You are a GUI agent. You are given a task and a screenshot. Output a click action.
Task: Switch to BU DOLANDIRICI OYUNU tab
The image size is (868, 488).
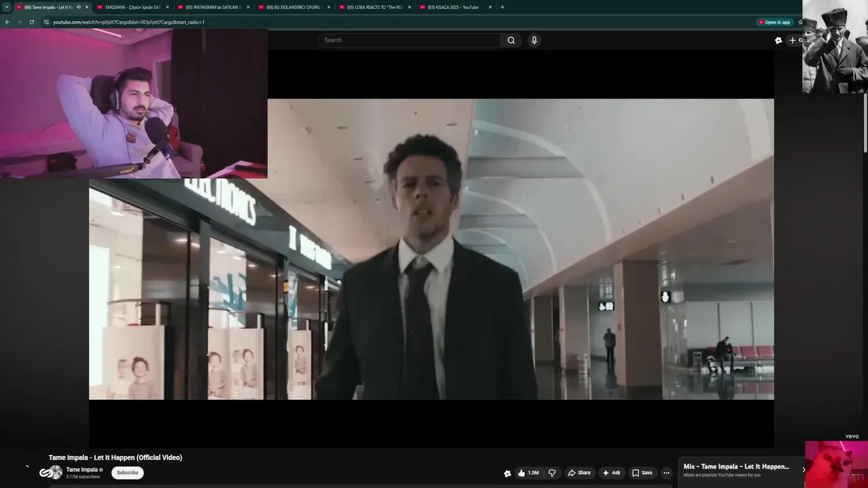click(x=294, y=7)
